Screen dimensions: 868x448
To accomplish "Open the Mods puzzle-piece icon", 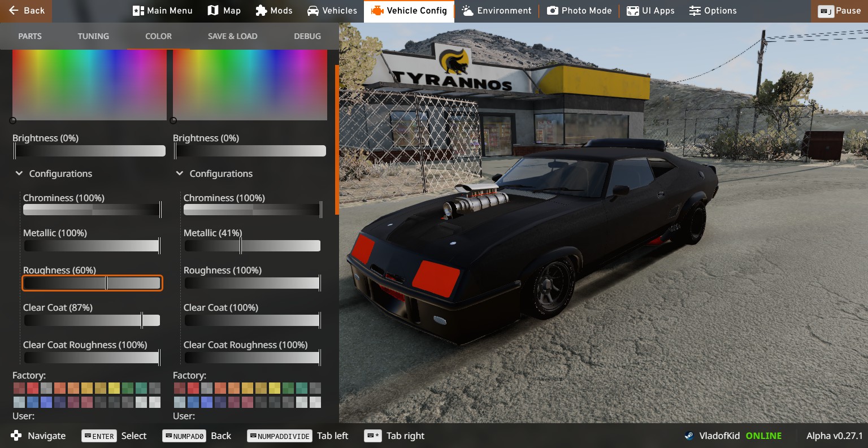I will pos(261,11).
